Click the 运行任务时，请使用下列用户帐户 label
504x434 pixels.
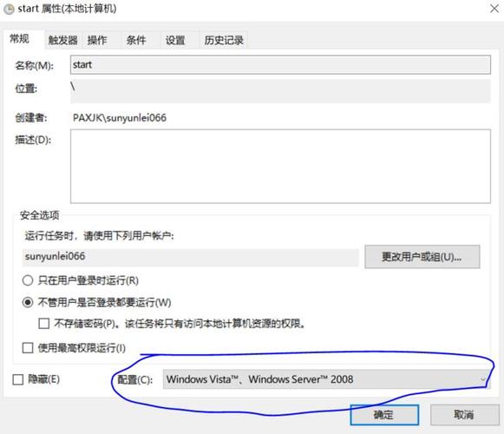point(99,236)
